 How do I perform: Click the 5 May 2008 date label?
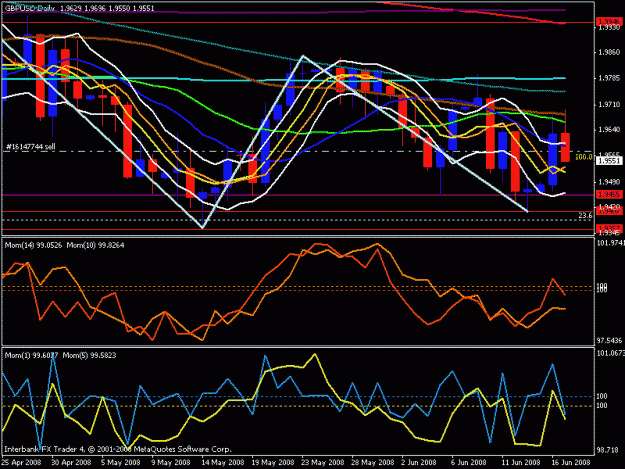120,462
